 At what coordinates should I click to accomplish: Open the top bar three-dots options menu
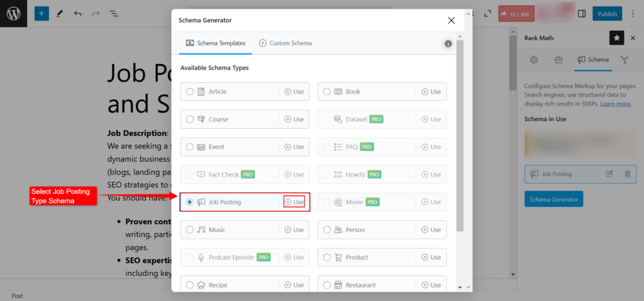tap(633, 14)
